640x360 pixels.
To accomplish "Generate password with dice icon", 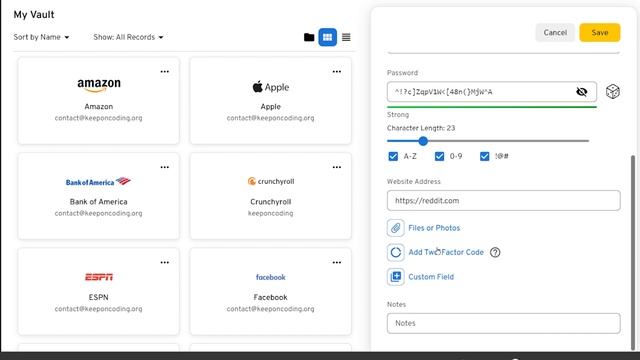I will tap(613, 91).
